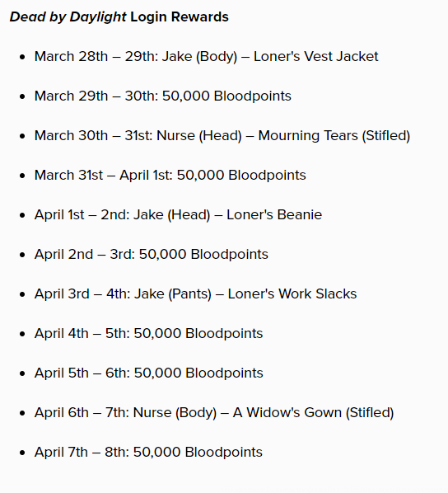Click 'Jake (Pants)' in the April 3rd entry

coord(173,294)
